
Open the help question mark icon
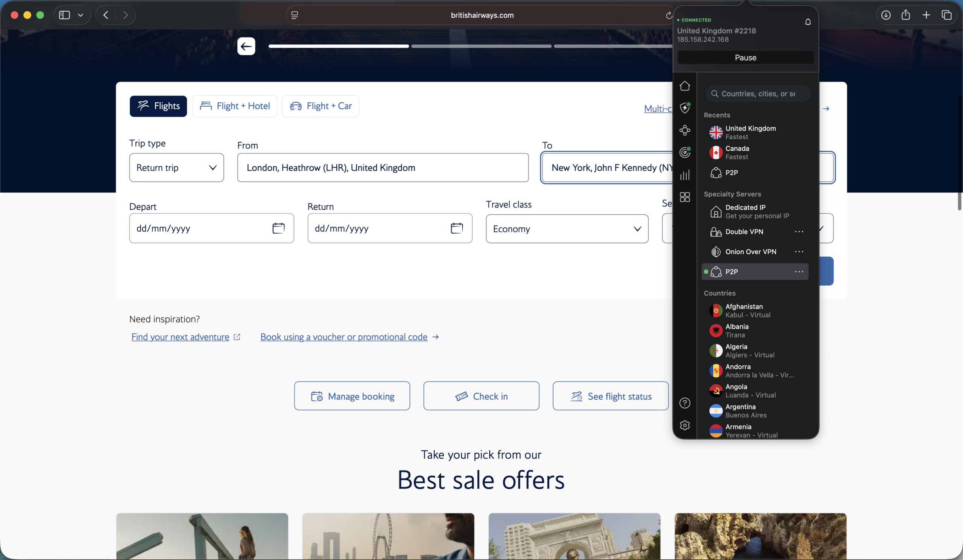(x=685, y=403)
